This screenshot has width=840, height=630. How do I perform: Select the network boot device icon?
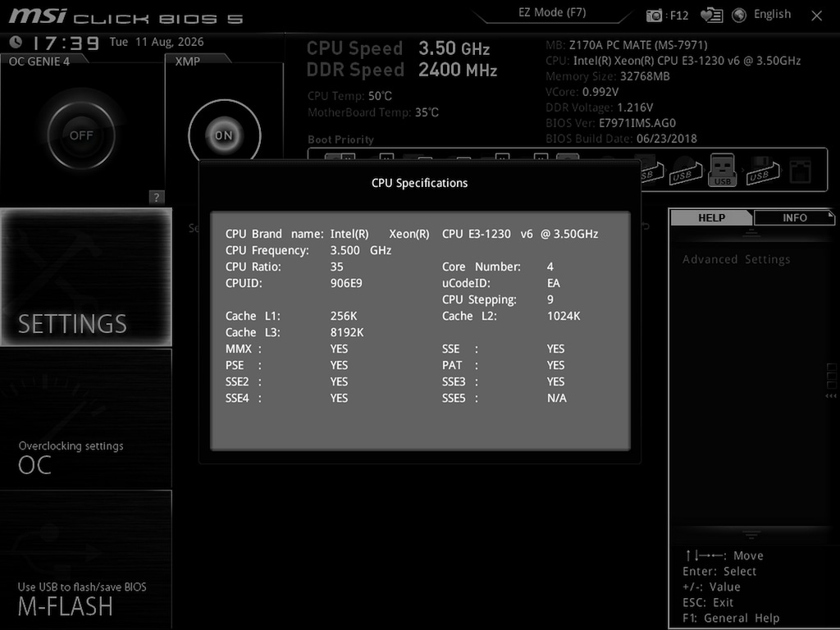801,171
